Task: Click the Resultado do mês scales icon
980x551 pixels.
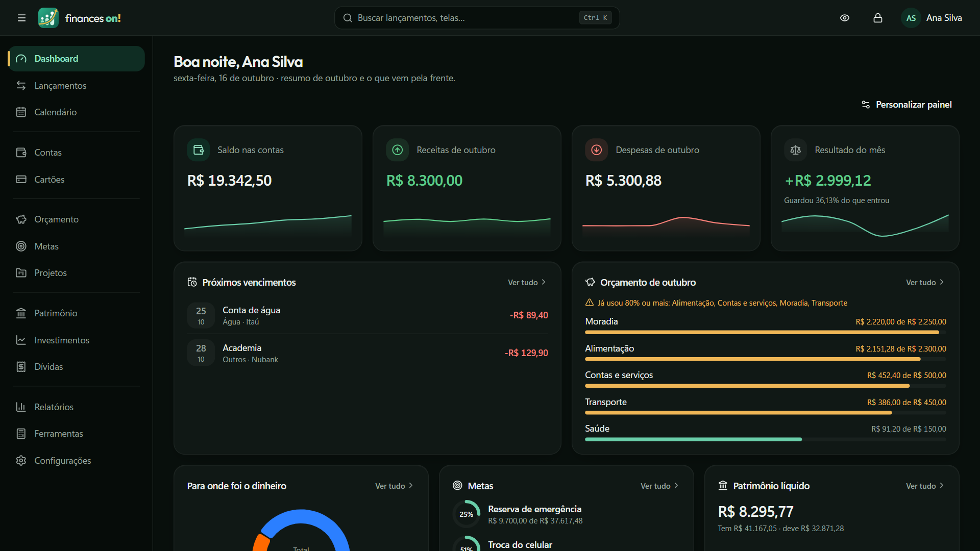Action: point(796,150)
